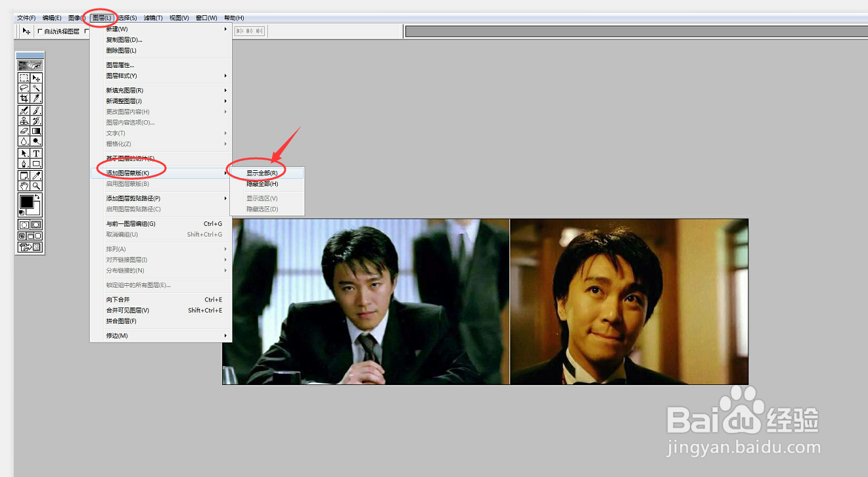Viewport: 868px width, 477px height.
Task: Choose 删除图层(L) menu item
Action: 161,51
